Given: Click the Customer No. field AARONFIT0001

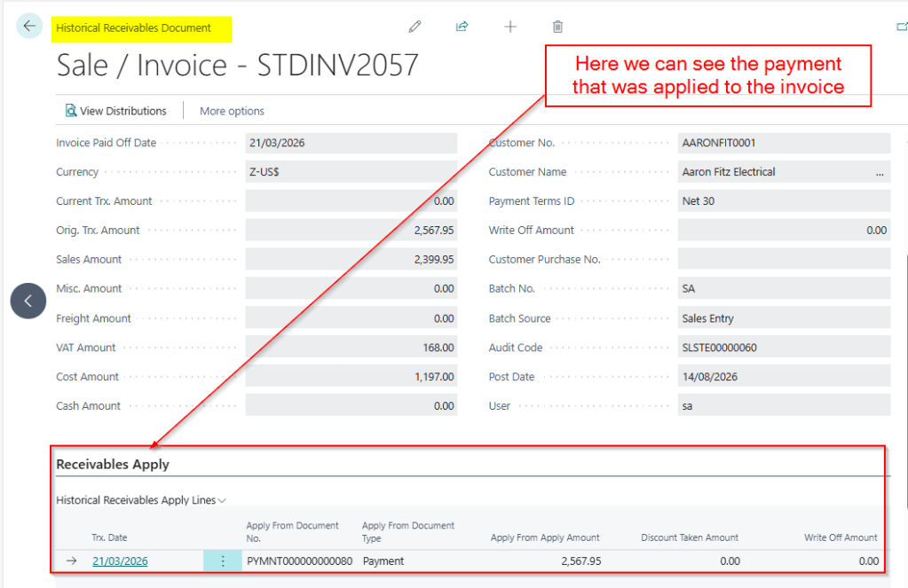Looking at the screenshot, I should (x=783, y=143).
